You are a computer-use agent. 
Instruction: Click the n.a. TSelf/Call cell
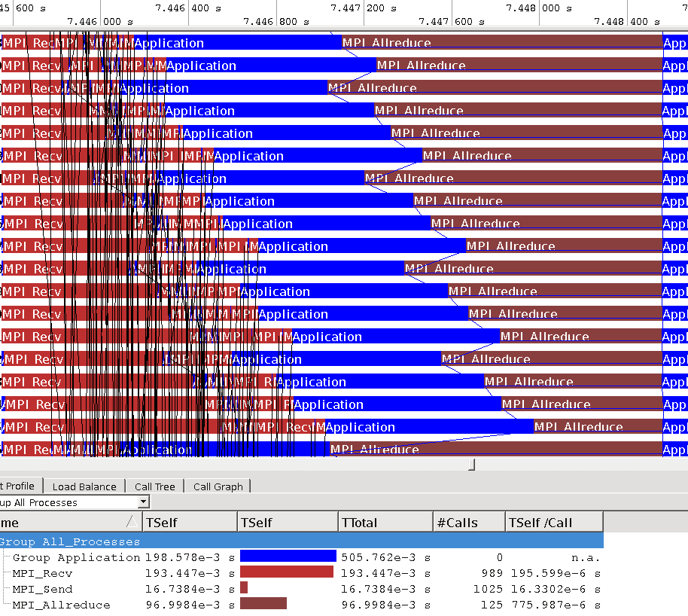pos(586,558)
